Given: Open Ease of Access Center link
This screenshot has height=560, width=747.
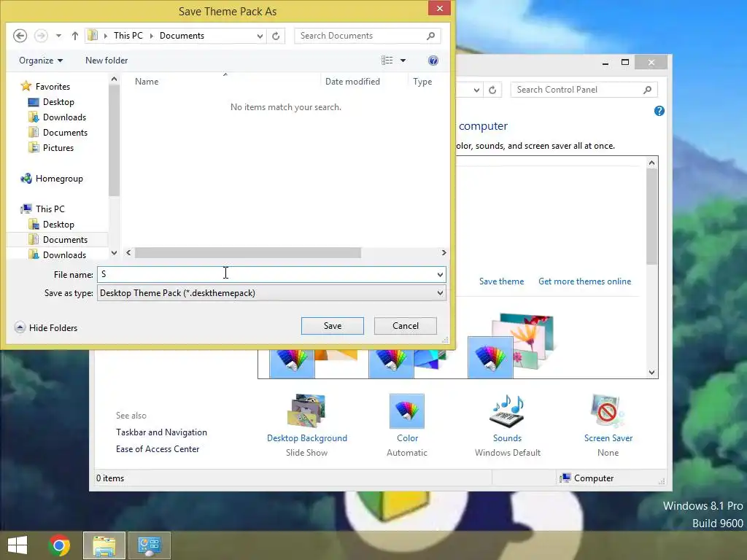Looking at the screenshot, I should 158,449.
